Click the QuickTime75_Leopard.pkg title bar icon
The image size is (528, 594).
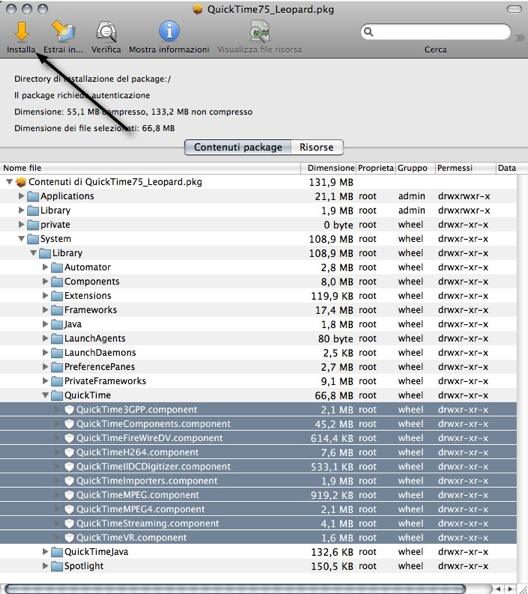point(197,9)
